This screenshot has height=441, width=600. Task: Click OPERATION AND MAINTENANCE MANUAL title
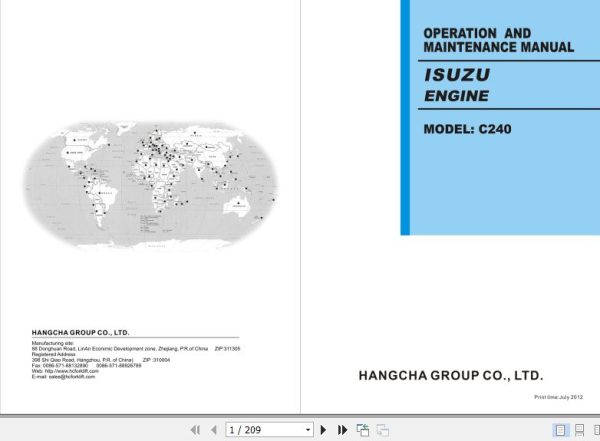[x=499, y=40]
